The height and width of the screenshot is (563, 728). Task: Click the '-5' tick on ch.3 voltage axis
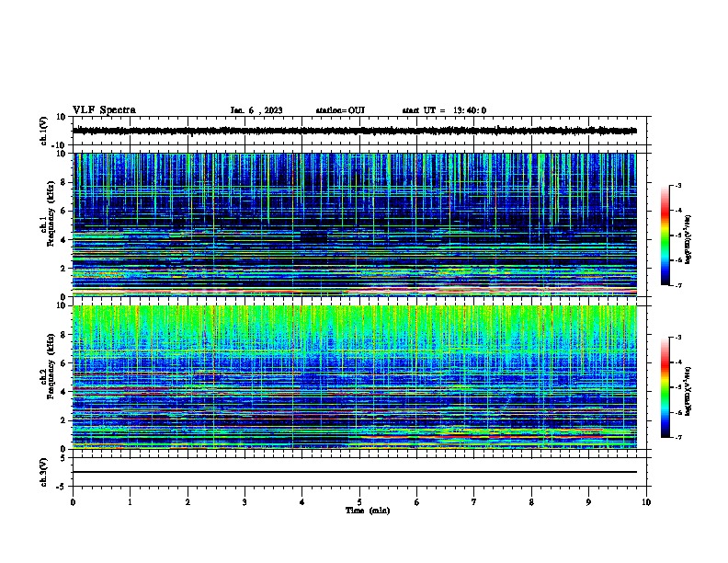coord(62,487)
